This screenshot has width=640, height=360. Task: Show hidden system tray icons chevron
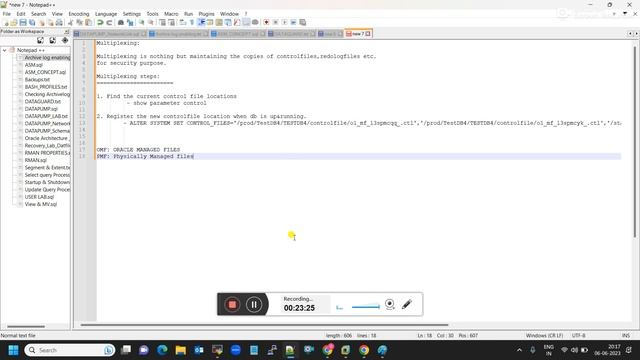(519, 350)
